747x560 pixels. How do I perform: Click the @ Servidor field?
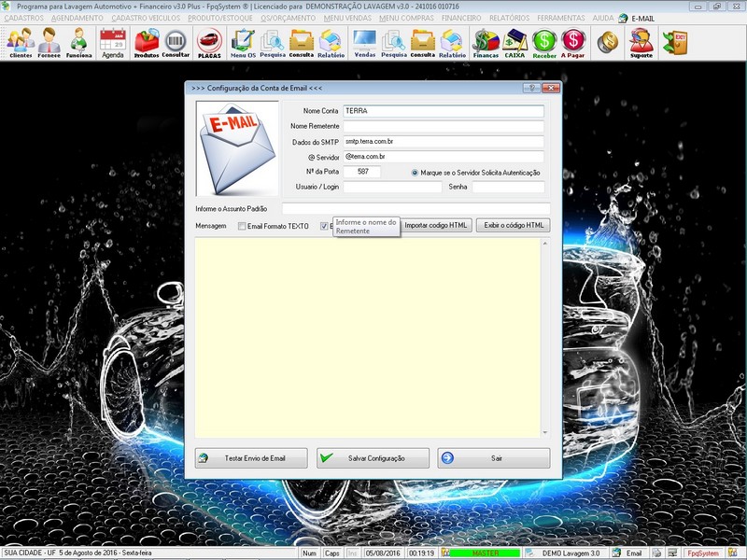(x=443, y=157)
